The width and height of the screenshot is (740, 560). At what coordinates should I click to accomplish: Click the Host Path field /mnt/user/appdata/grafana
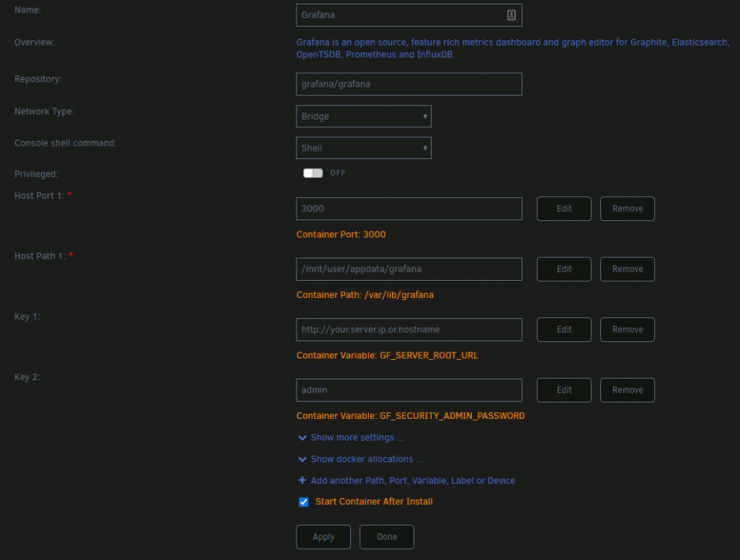point(409,269)
